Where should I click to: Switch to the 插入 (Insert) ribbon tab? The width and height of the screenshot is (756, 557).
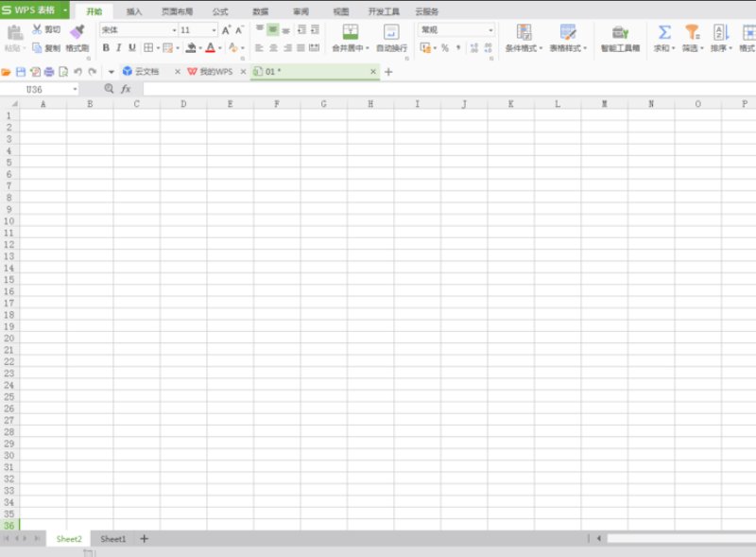tap(134, 11)
